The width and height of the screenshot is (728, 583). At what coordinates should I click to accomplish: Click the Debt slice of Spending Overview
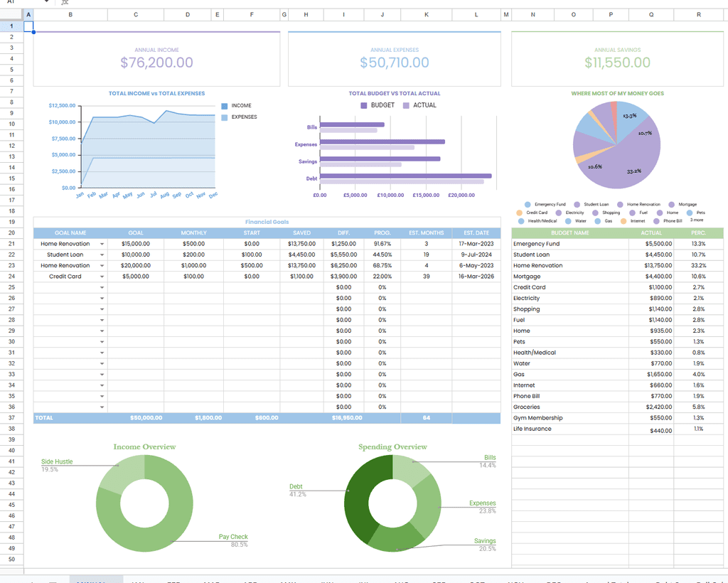point(360,497)
